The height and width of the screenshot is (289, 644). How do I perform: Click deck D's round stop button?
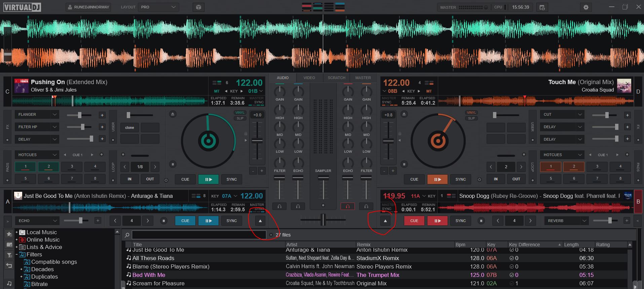pos(404,164)
